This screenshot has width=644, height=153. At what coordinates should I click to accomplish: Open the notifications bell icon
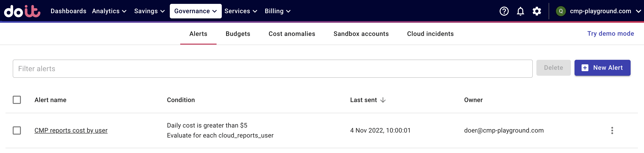[x=520, y=11]
